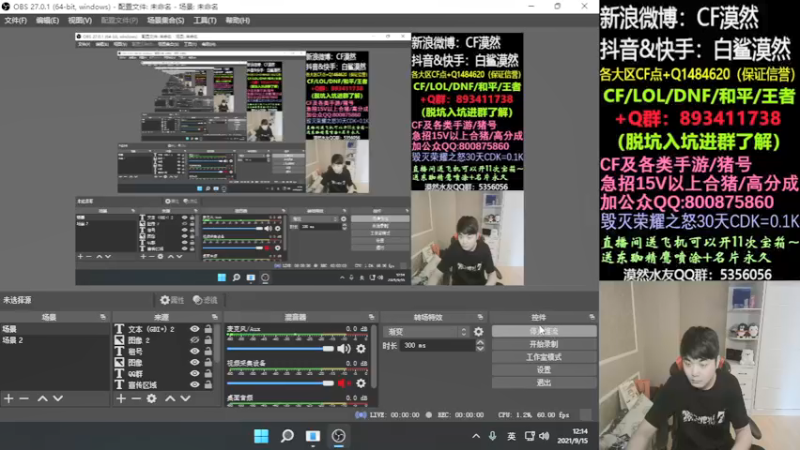This screenshot has height=450, width=800.
Task: Pop out the 场景 dock
Action: [x=103, y=317]
